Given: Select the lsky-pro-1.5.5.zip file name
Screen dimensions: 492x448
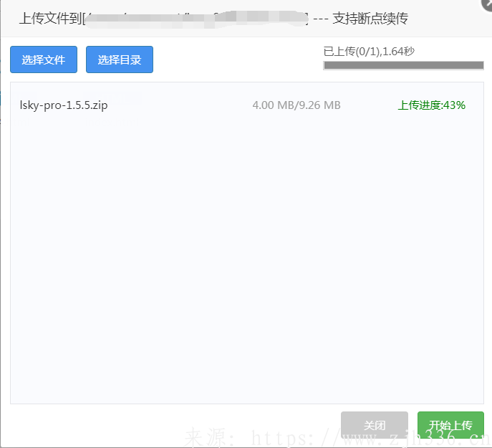Looking at the screenshot, I should pyautogui.click(x=64, y=105).
